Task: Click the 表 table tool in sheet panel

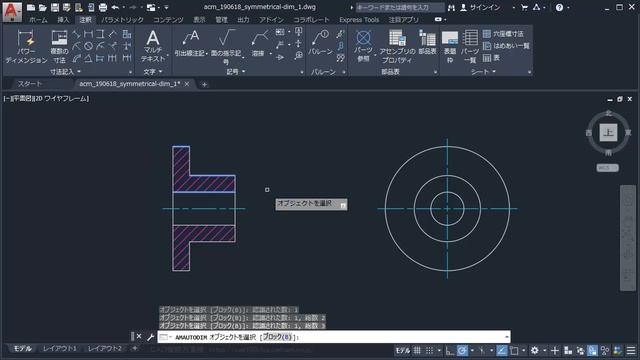Action: 491,58
